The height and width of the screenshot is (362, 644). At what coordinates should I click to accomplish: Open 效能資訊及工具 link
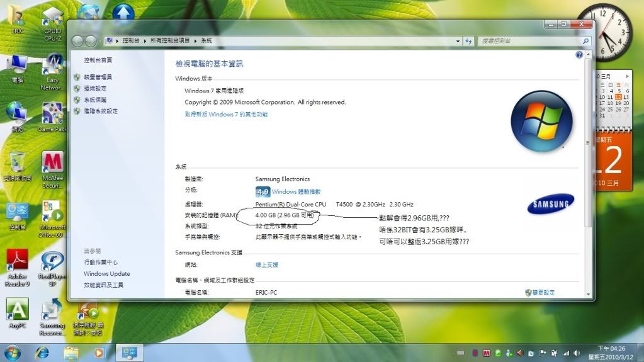click(103, 285)
